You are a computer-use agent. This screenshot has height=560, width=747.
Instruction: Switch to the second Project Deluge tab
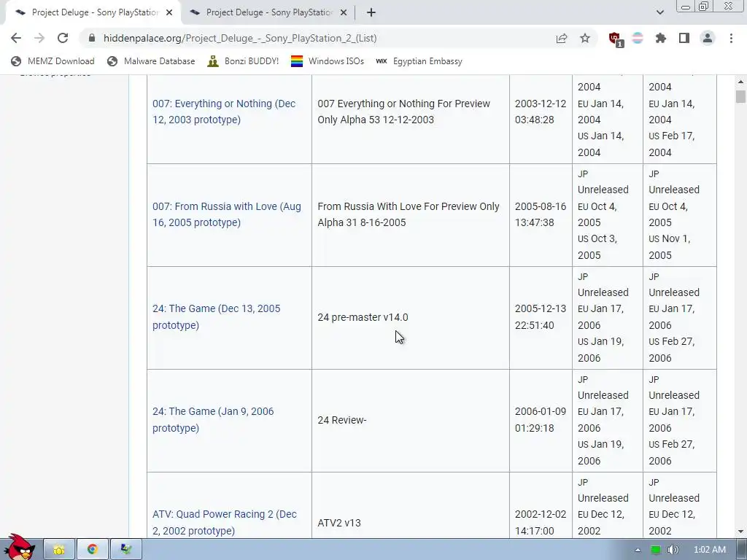[x=268, y=12]
